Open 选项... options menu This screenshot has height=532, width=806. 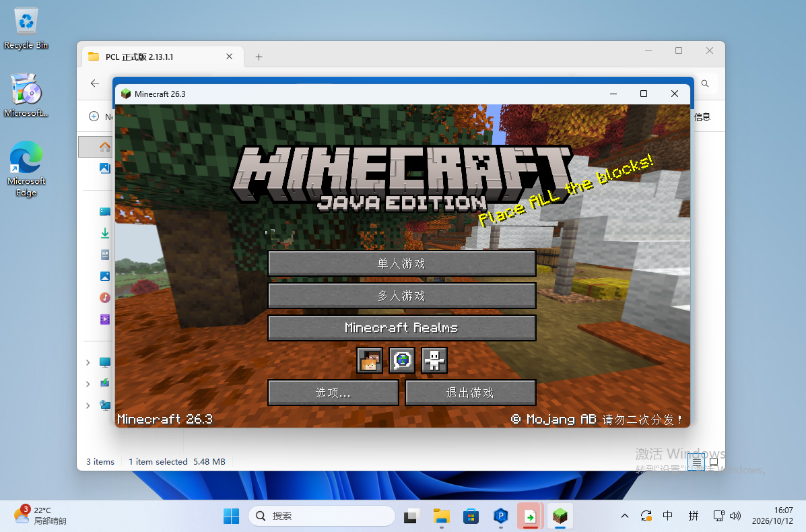point(333,393)
